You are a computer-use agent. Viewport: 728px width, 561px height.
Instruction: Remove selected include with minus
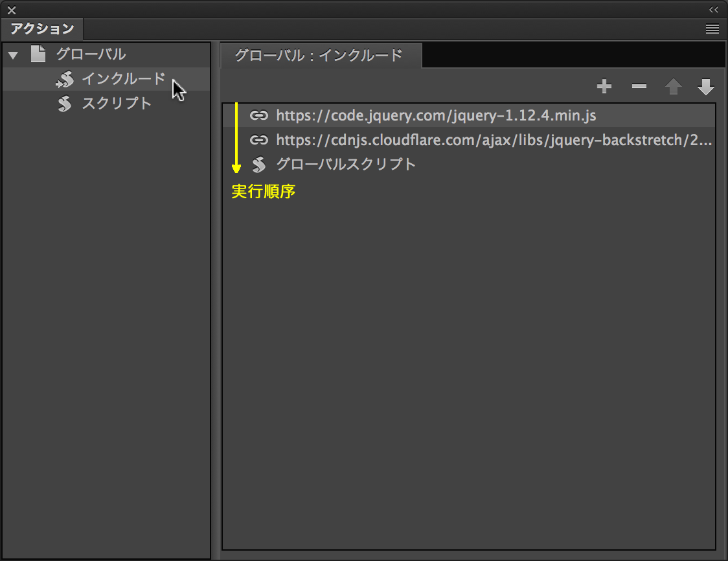click(x=639, y=86)
